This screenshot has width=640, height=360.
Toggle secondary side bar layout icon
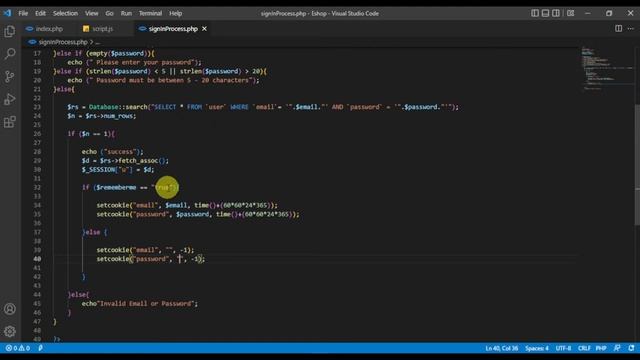[556, 13]
